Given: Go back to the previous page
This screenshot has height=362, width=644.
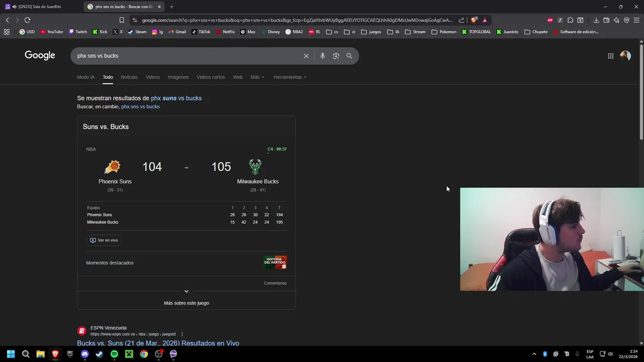Looking at the screenshot, I should pos(8,20).
